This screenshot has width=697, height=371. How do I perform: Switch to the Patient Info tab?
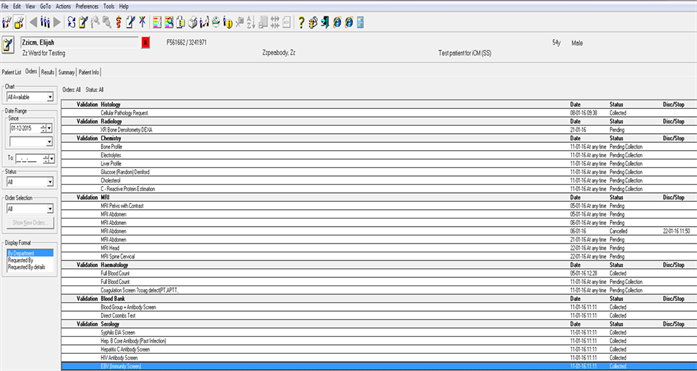coord(89,72)
